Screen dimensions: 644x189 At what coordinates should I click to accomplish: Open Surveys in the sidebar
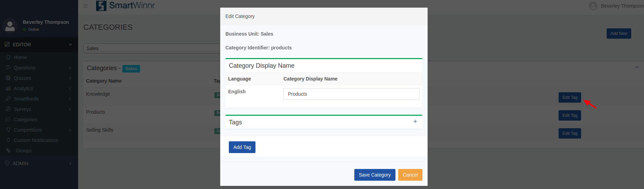(x=22, y=109)
